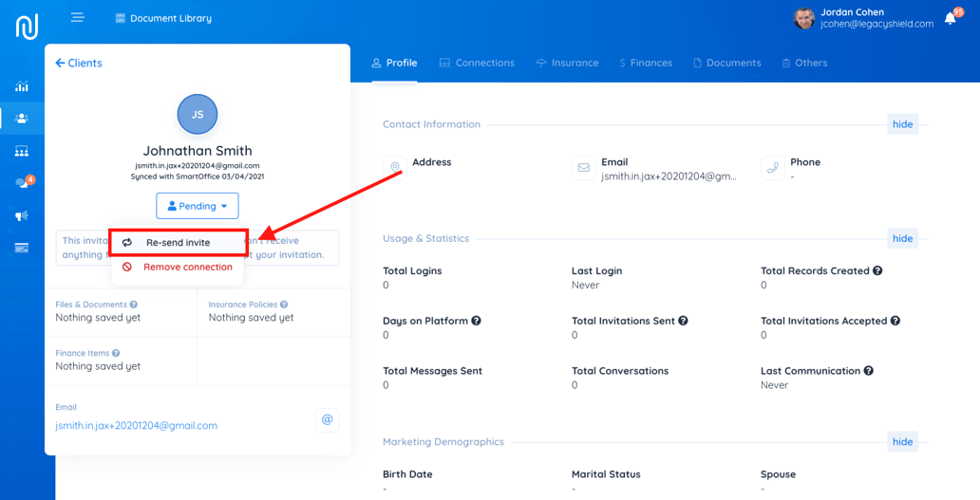Click the Total Logins label

click(412, 271)
